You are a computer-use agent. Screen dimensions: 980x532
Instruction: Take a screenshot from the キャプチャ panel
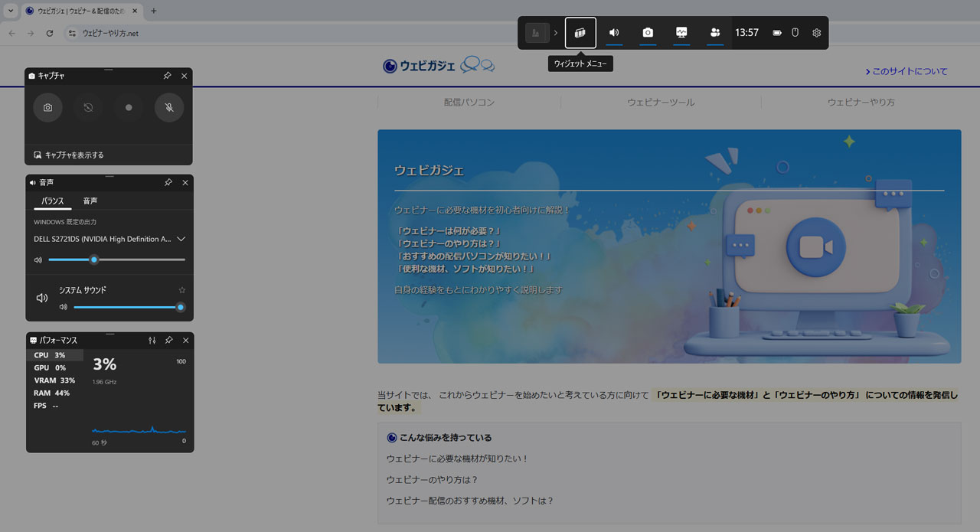pyautogui.click(x=47, y=107)
